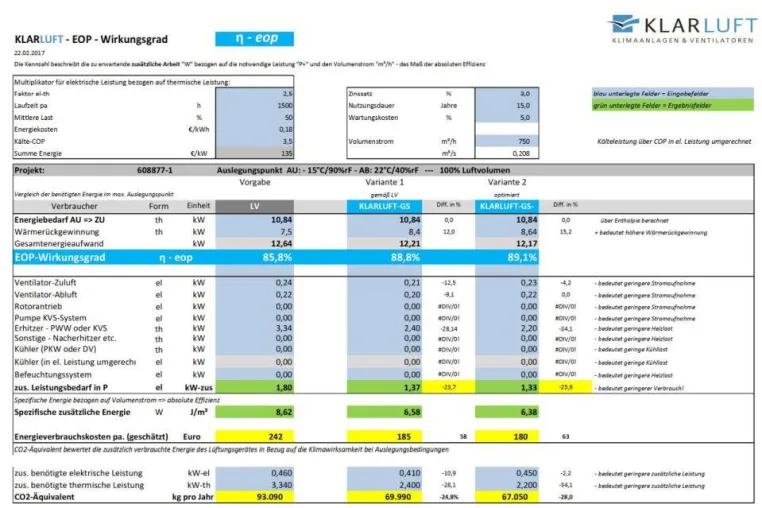Screen dimensions: 762x508
Task: Select spezifische Energie Variante 1 value 6,58
Action: point(384,412)
